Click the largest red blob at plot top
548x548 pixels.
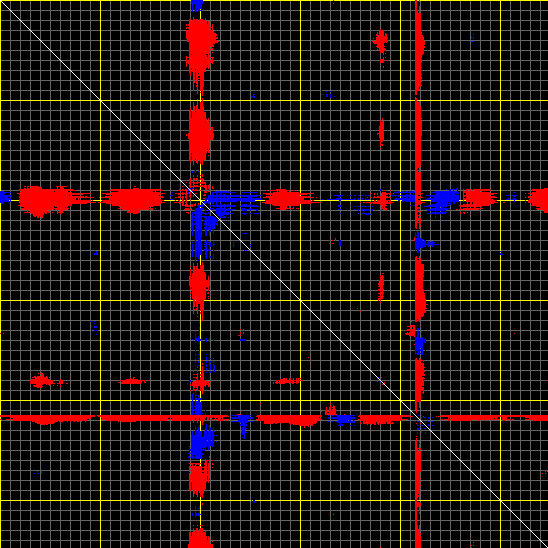201,52
